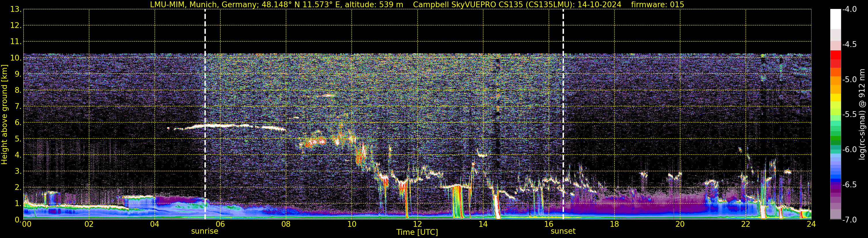The height and width of the screenshot is (238, 868).
Task: Click the '14' time tick label
Action: click(x=483, y=224)
